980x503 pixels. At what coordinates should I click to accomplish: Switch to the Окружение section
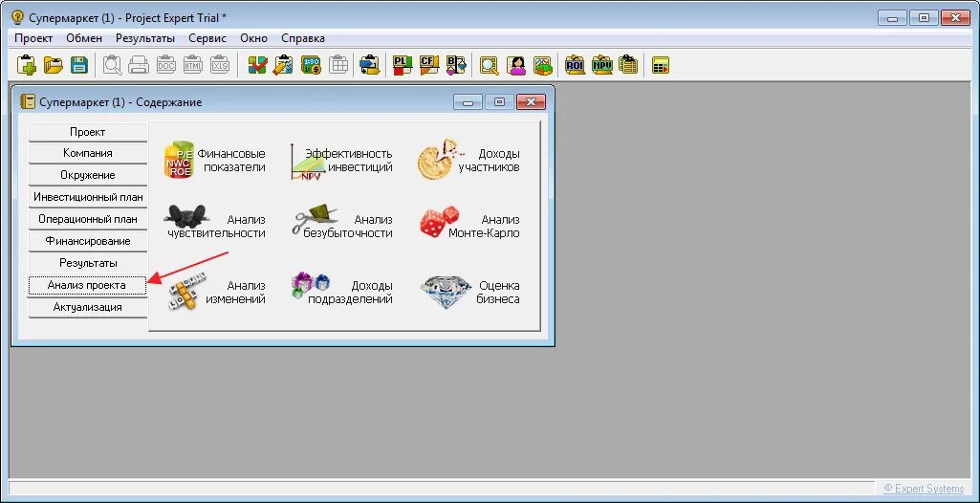pos(88,175)
